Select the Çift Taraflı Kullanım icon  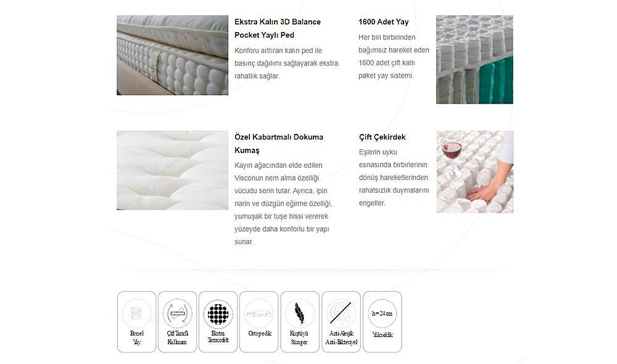(x=177, y=322)
